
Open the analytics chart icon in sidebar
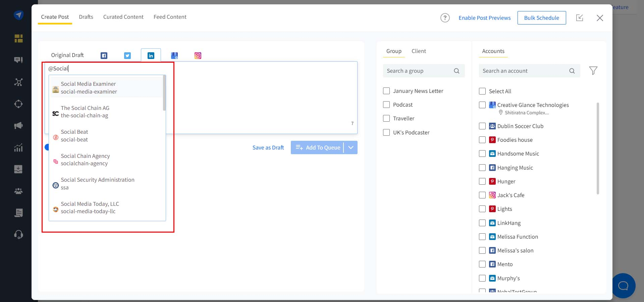[x=18, y=147]
